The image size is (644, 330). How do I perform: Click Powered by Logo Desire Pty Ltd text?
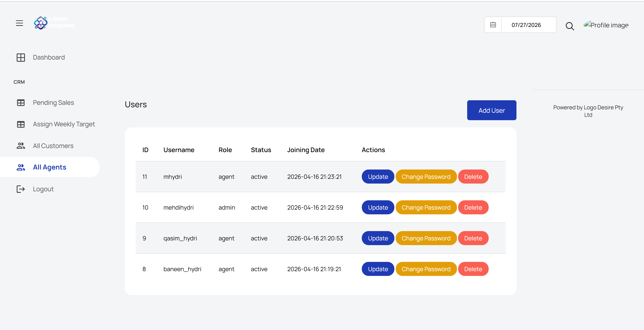pos(588,111)
